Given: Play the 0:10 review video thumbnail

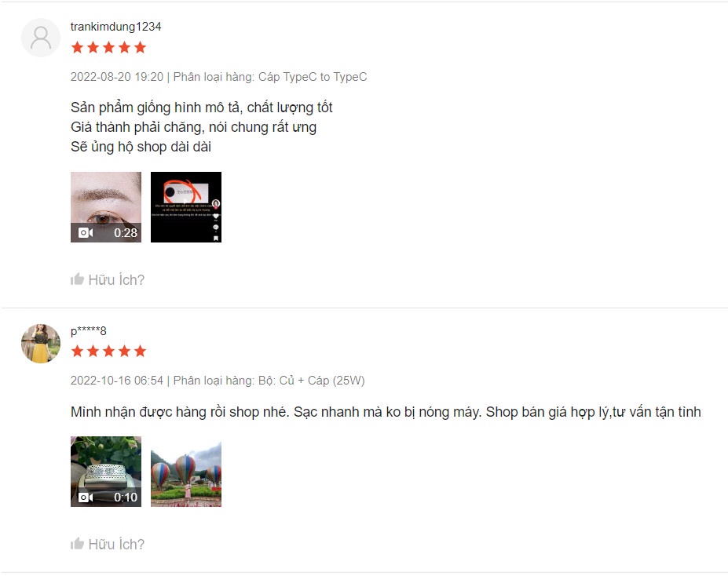Looking at the screenshot, I should [x=106, y=472].
